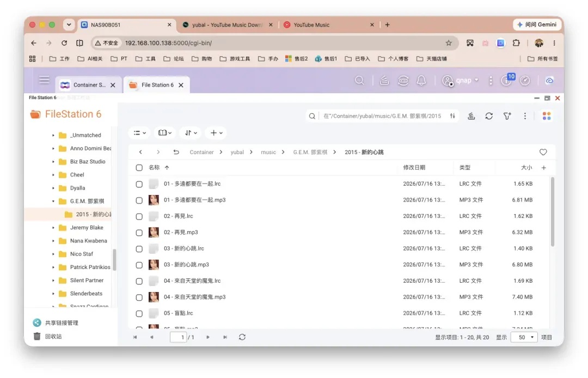
Task: Sort files by the 名称 column header
Action: point(154,168)
